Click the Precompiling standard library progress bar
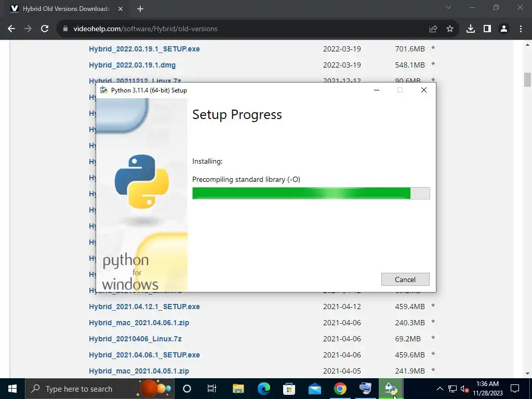This screenshot has height=399, width=532. click(x=311, y=193)
